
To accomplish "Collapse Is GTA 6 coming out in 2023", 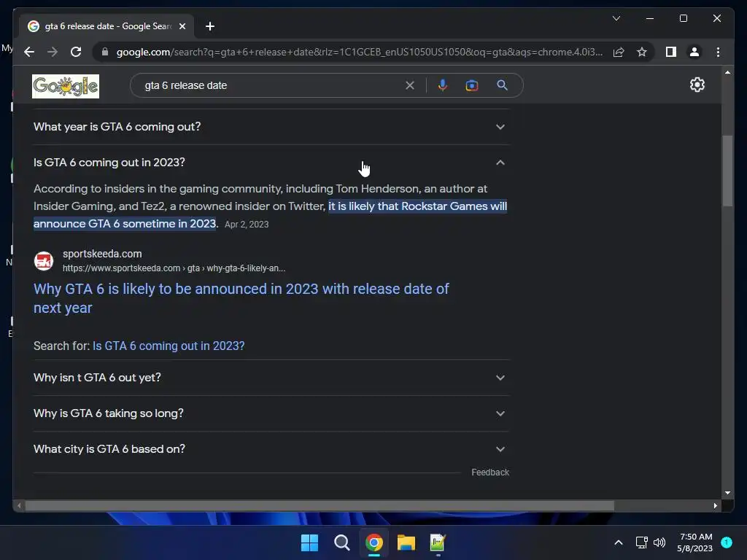I will 271,163.
